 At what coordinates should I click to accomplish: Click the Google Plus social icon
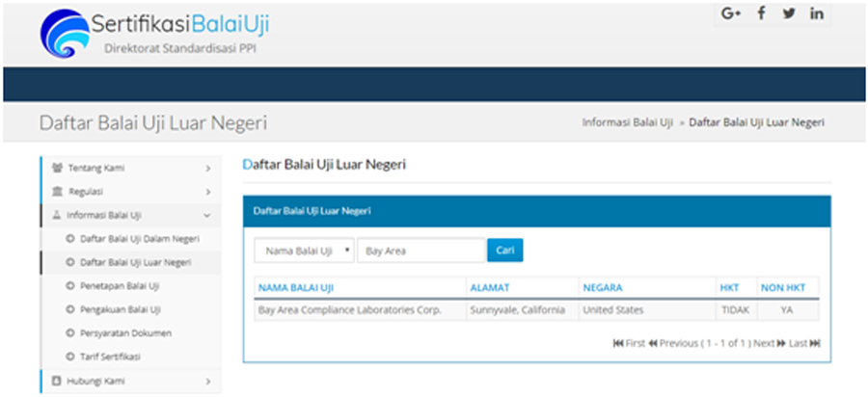pyautogui.click(x=732, y=13)
